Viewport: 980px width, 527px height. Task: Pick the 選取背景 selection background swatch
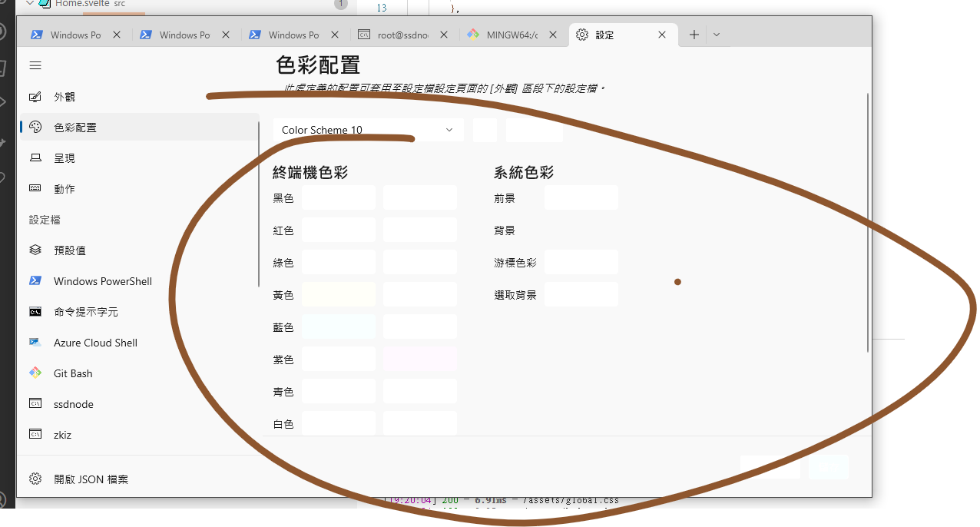581,294
